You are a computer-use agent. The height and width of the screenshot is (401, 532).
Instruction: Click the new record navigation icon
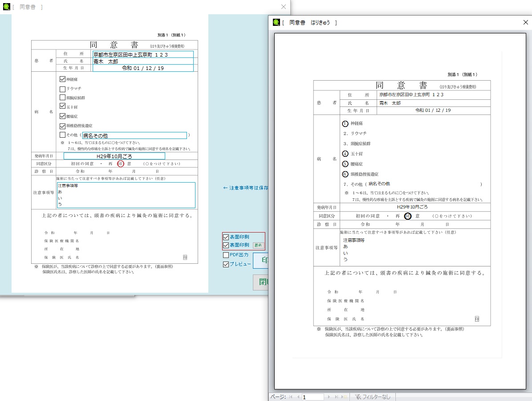pos(344,397)
